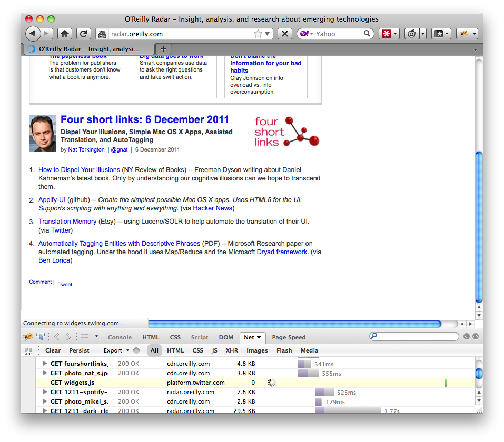The width and height of the screenshot is (504, 442).
Task: Focus the radar.oreilly.com address bar
Action: [181, 34]
